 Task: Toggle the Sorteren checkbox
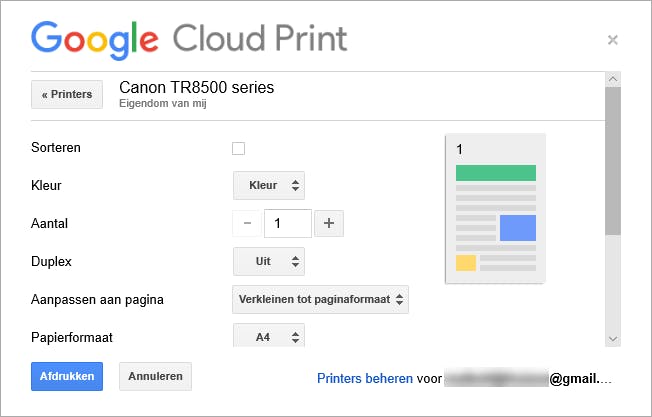coord(238,149)
